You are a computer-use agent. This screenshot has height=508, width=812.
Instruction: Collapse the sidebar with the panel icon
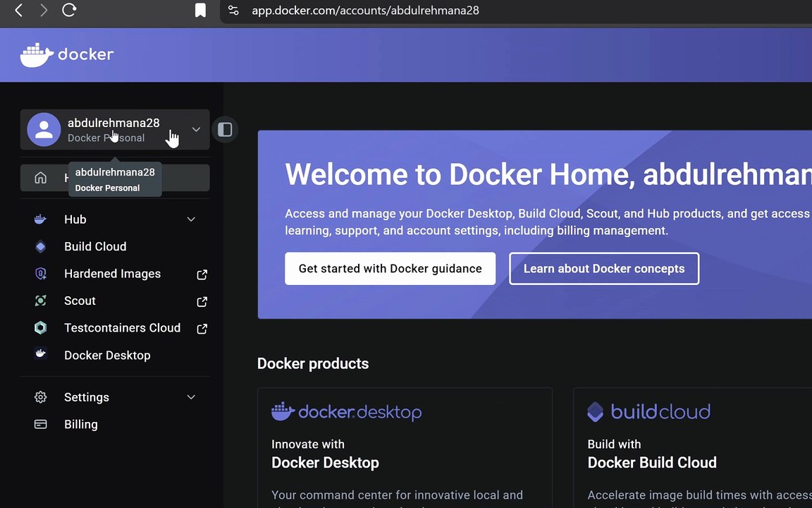coord(225,130)
